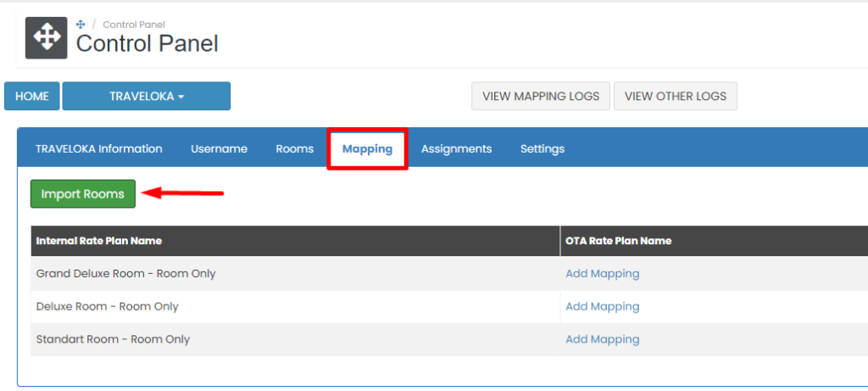The height and width of the screenshot is (391, 868).
Task: Select Standart Room - Room Only text
Action: click(113, 339)
